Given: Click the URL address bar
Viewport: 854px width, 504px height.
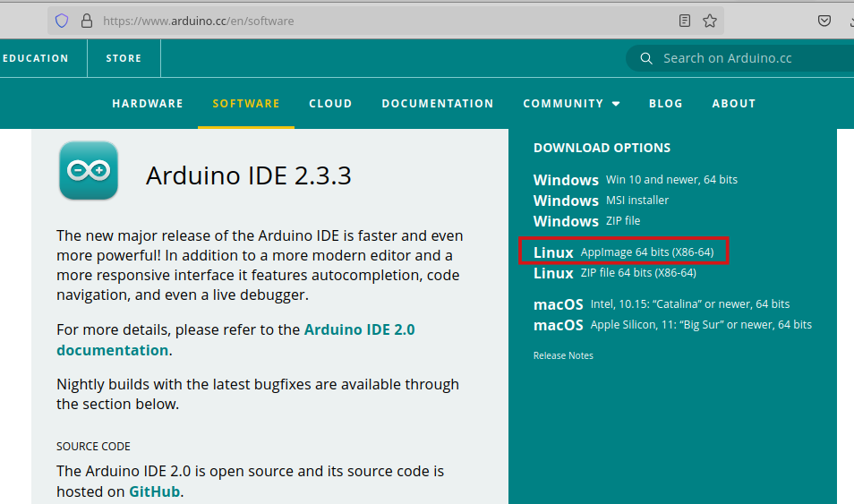Looking at the screenshot, I should pyautogui.click(x=386, y=21).
